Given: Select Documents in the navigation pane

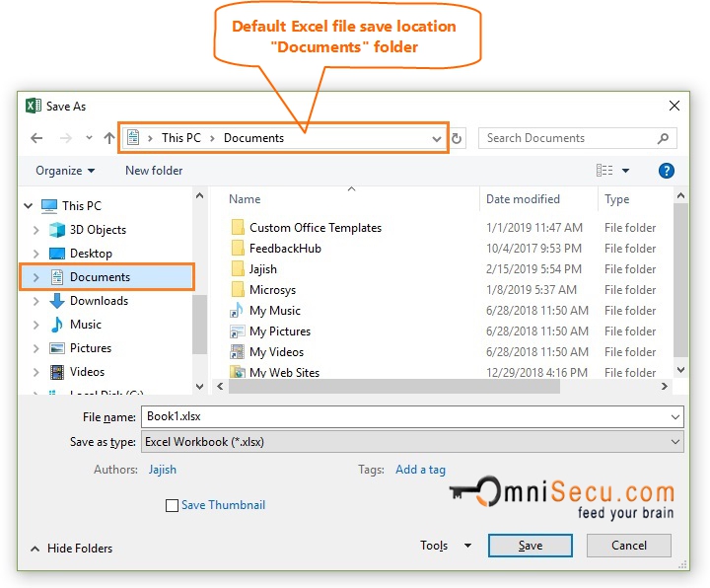Looking at the screenshot, I should pyautogui.click(x=106, y=277).
